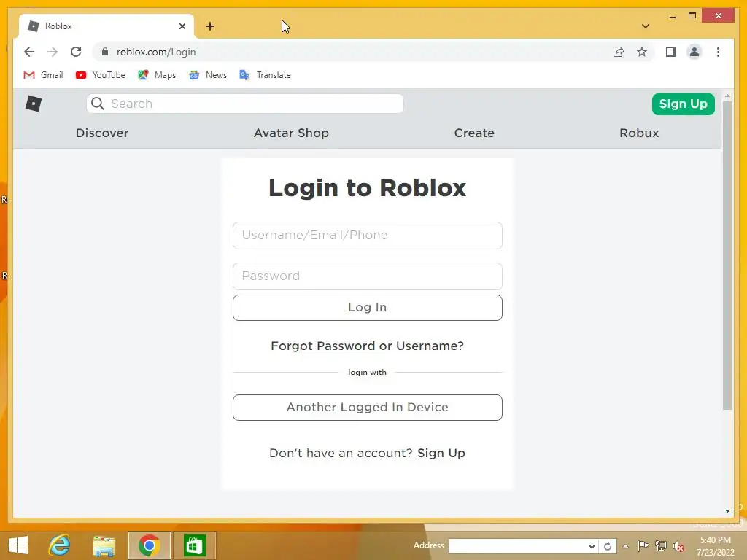747x560 pixels.
Task: Open a new tab with the plus icon
Action: coord(210,26)
